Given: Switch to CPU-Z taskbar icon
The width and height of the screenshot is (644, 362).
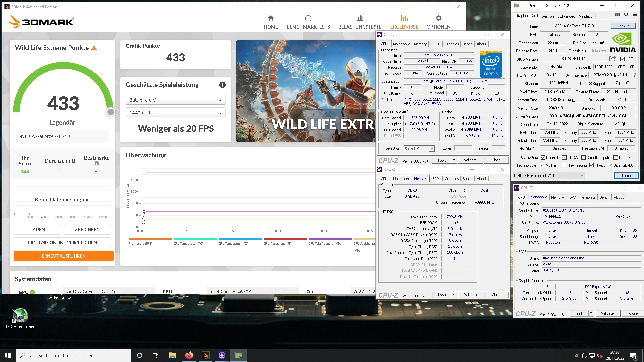Looking at the screenshot, I should (222, 355).
